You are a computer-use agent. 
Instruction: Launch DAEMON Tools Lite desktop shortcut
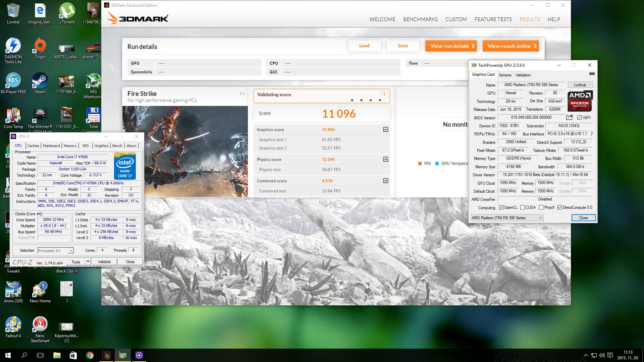coord(13,51)
